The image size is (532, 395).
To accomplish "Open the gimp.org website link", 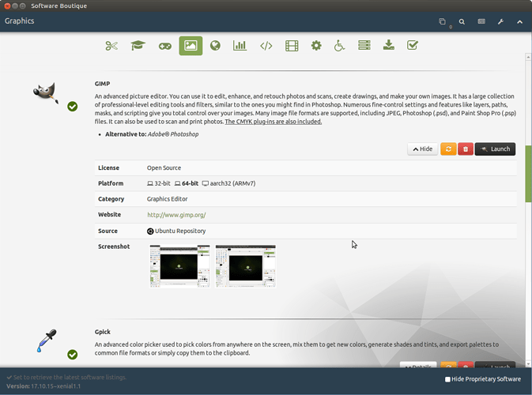I will coord(176,215).
